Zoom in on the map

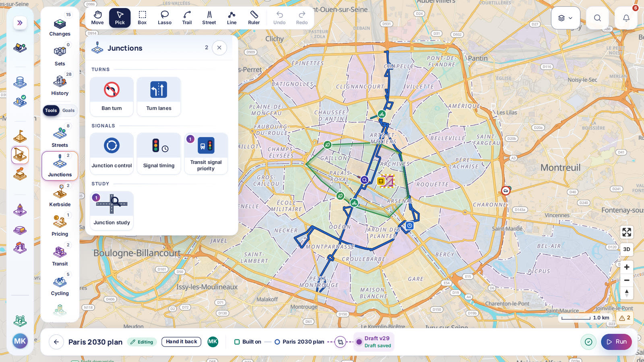click(x=627, y=267)
